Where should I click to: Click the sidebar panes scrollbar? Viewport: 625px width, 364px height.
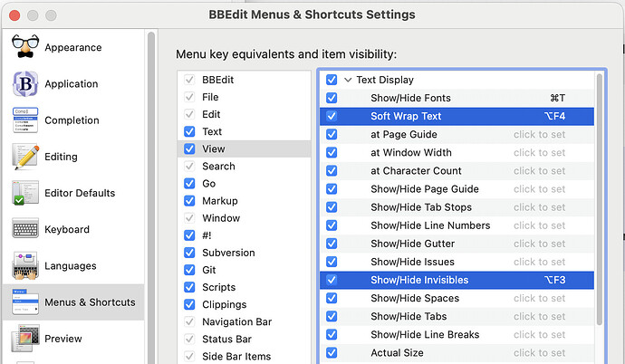[x=151, y=198]
